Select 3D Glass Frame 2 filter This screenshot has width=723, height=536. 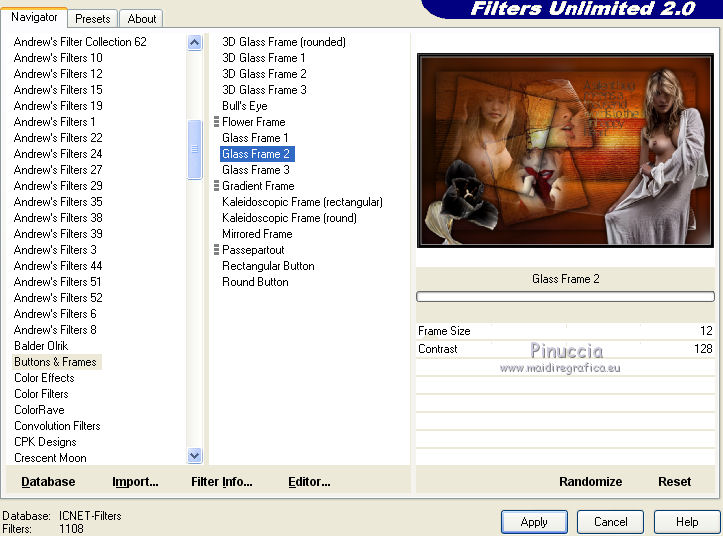point(264,74)
